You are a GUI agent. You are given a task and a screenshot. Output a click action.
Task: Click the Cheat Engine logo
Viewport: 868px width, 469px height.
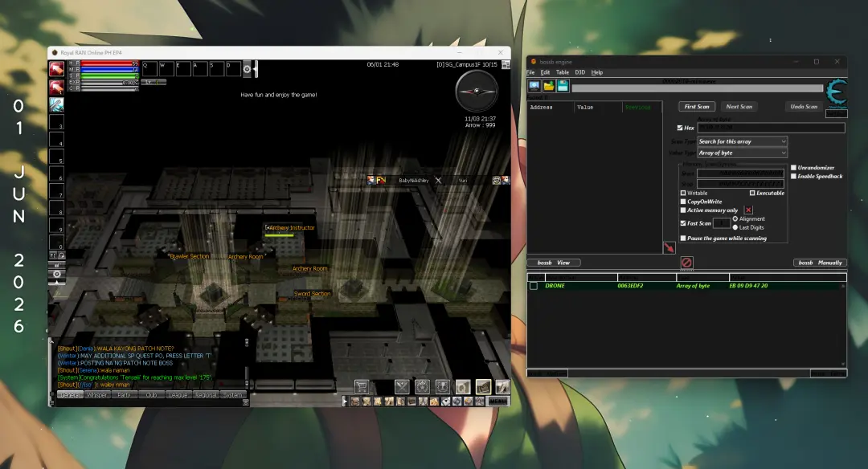click(x=837, y=93)
